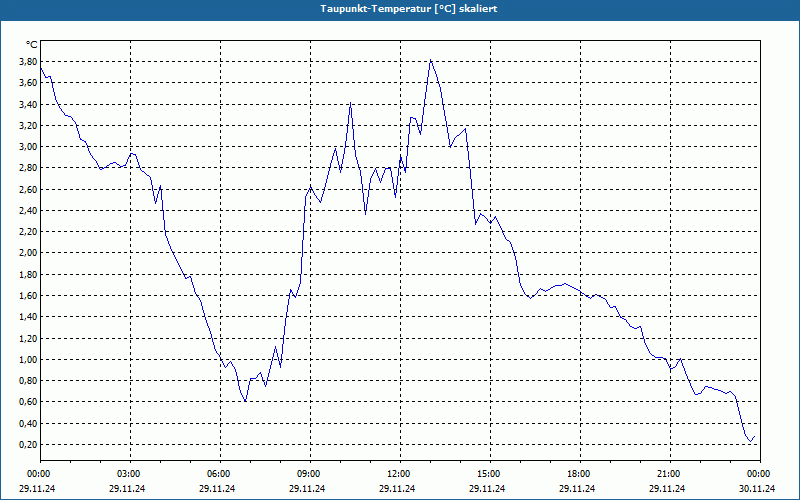Click the "00:00" time label above 29.11.24
Viewport: 800px width, 500px height.
click(x=37, y=474)
